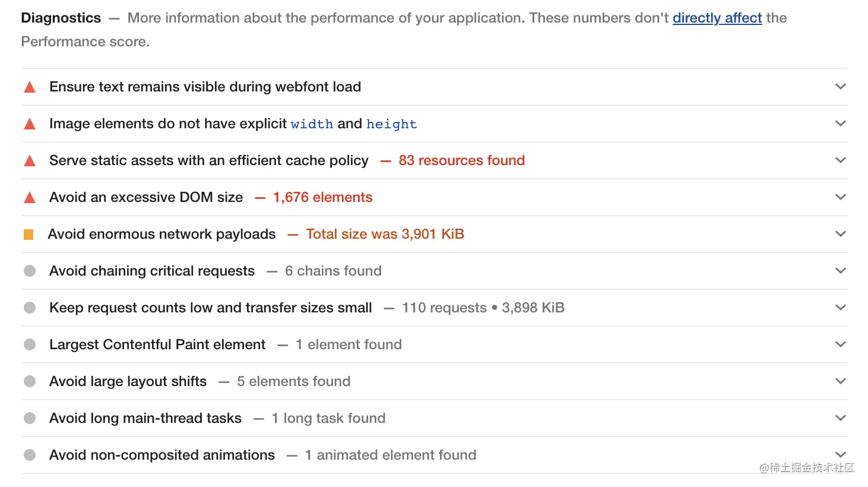868x487 pixels.
Task: Expand the webfont load audit chevron
Action: coord(840,87)
